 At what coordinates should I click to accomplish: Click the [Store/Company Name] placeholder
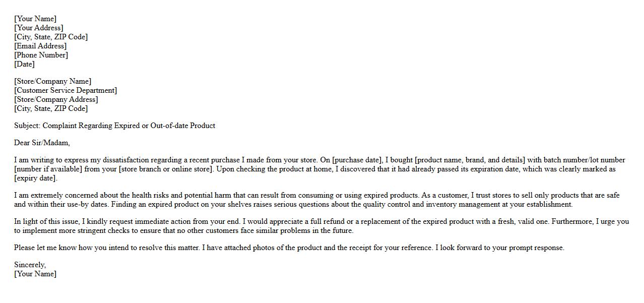(x=53, y=81)
